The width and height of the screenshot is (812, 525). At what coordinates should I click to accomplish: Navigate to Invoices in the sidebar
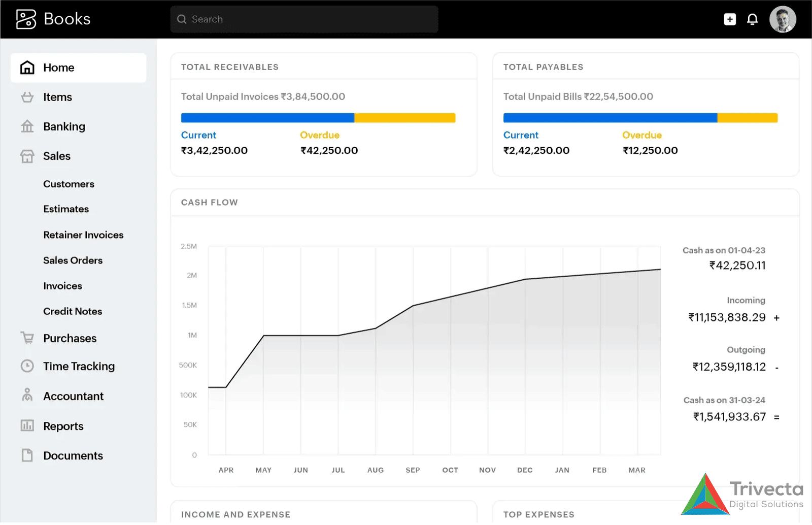point(62,286)
